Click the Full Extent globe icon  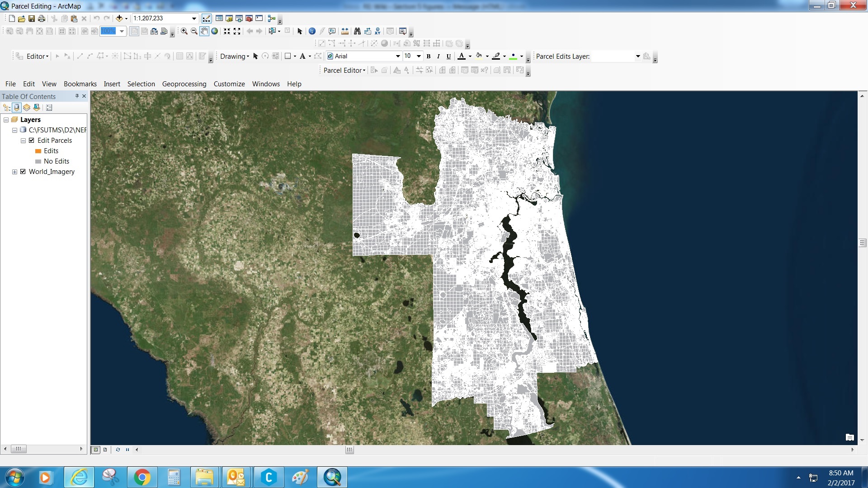pos(215,31)
